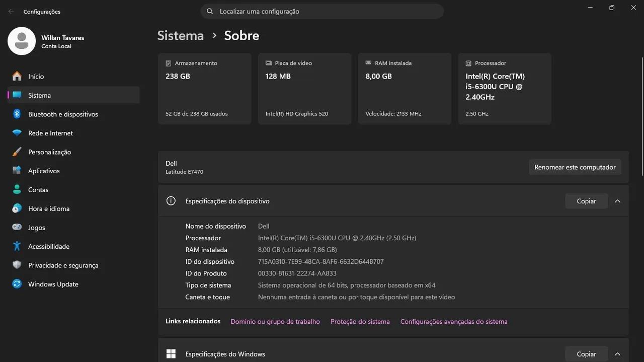Click the Aplicativos icon in sidebar
The width and height of the screenshot is (644, 362).
[17, 171]
